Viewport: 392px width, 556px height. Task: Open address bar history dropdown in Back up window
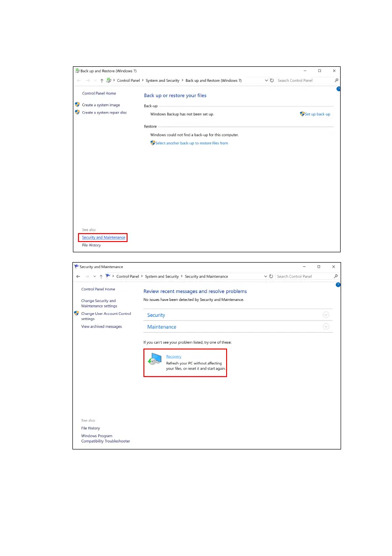[266, 80]
